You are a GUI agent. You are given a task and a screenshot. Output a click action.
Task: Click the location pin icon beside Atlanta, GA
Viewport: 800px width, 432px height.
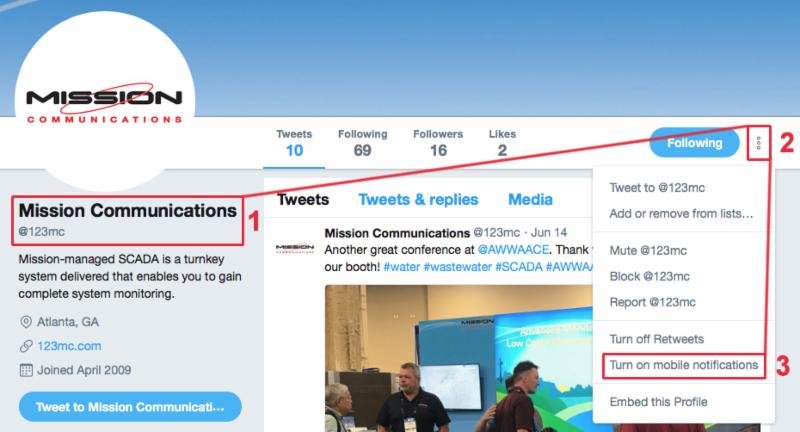point(26,322)
